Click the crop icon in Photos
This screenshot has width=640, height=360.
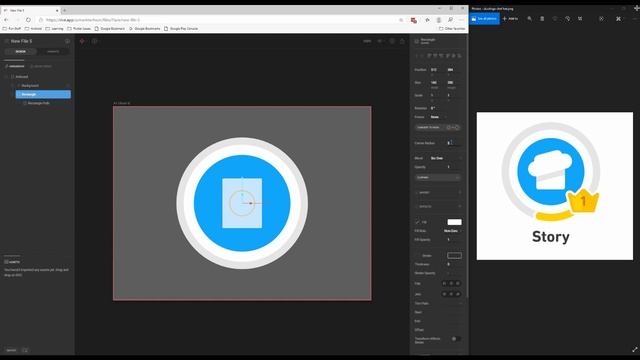click(x=580, y=19)
